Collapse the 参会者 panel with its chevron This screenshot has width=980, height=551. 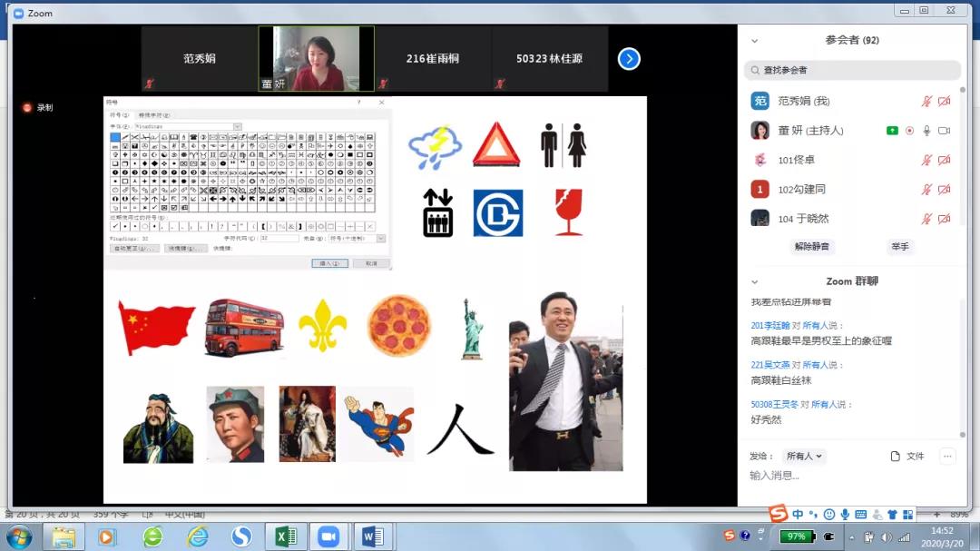coord(754,41)
